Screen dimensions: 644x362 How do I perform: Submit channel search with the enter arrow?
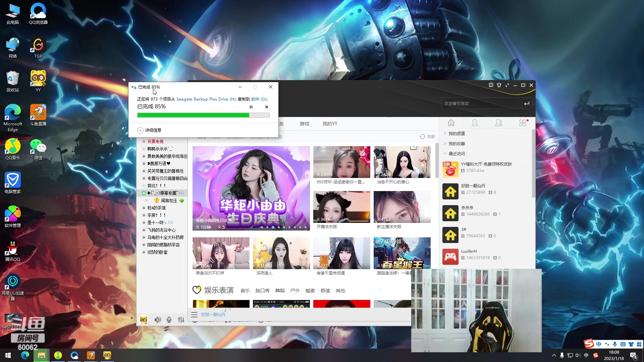[527, 104]
